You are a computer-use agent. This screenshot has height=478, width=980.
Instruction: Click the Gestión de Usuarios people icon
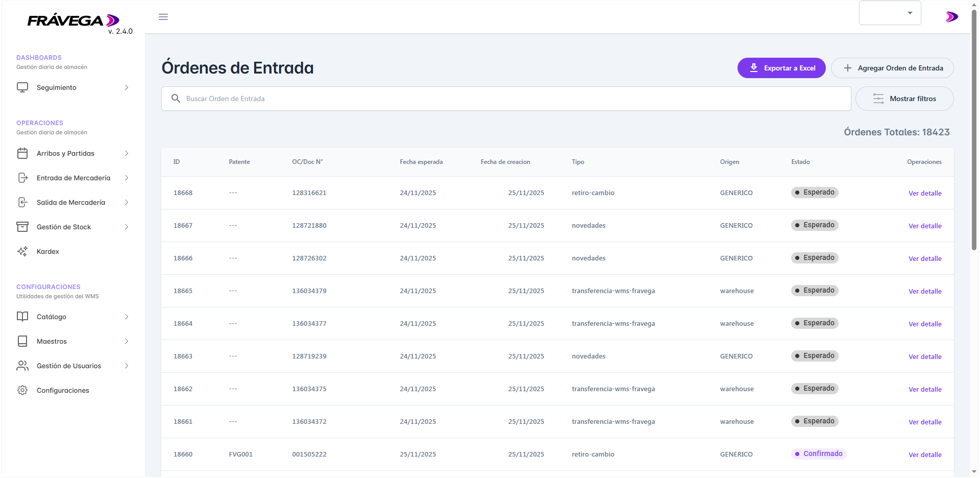[x=22, y=366]
